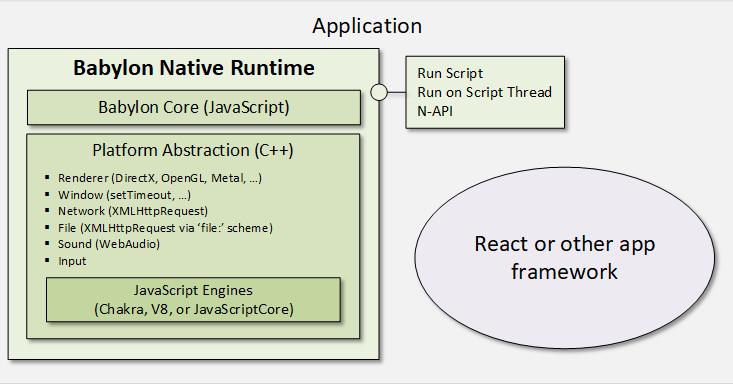Click the Run on Script Thread text
This screenshot has height=384, width=733.
484,92
